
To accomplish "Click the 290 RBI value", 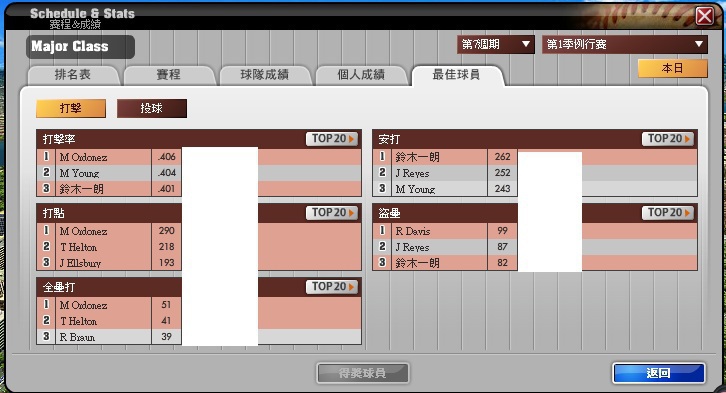I will (x=167, y=231).
